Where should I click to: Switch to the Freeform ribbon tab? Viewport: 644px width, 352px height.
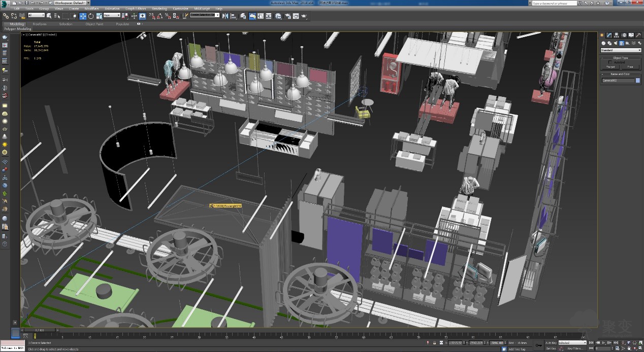(39, 24)
